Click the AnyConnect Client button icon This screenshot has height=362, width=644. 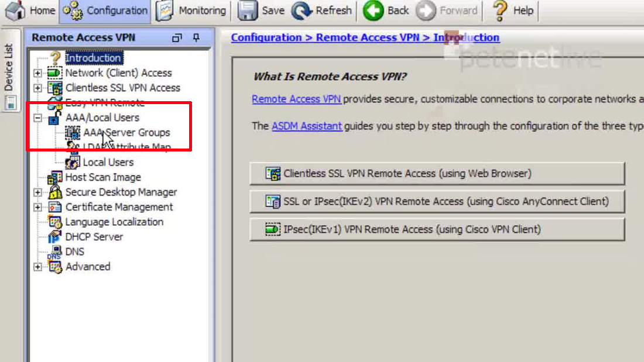tap(273, 202)
